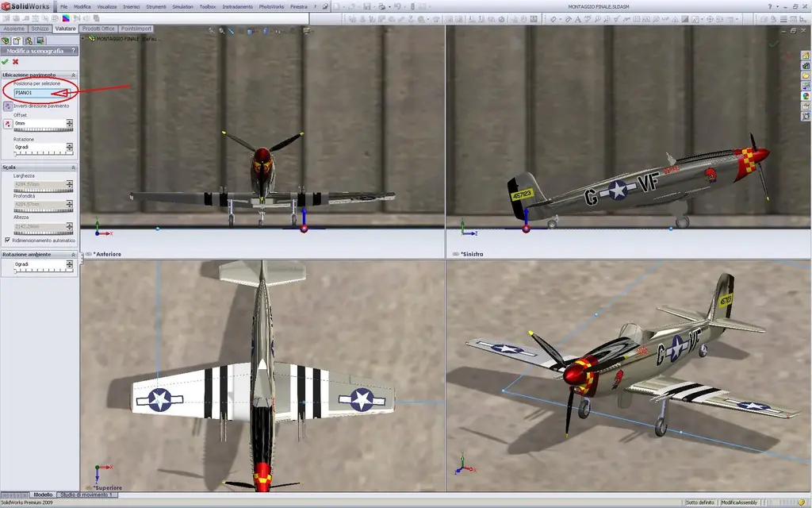Open the color sphere appearances task pane icon
The width and height of the screenshot is (812, 508).
tap(806, 96)
